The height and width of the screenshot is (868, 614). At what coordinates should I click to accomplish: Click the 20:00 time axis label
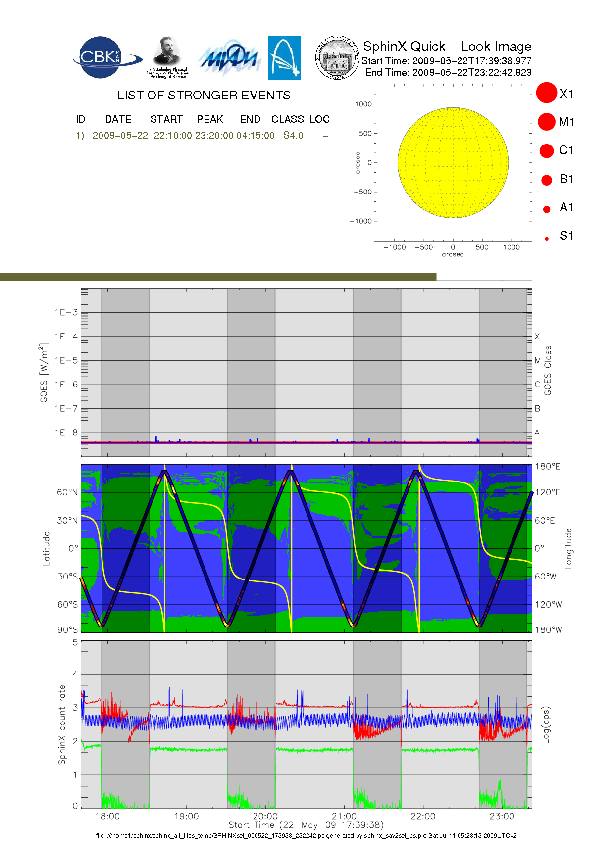(265, 816)
